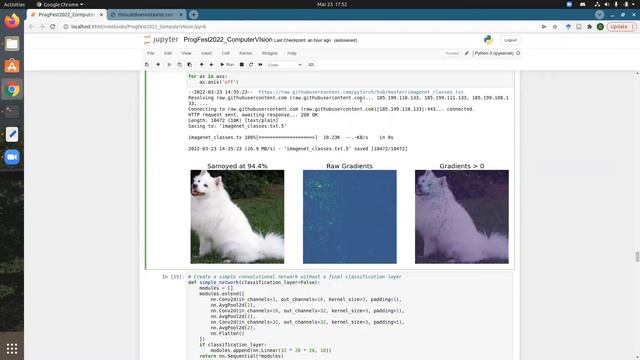640x360 pixels.
Task: Paste cells below using the toolbar icon
Action: [189, 64]
